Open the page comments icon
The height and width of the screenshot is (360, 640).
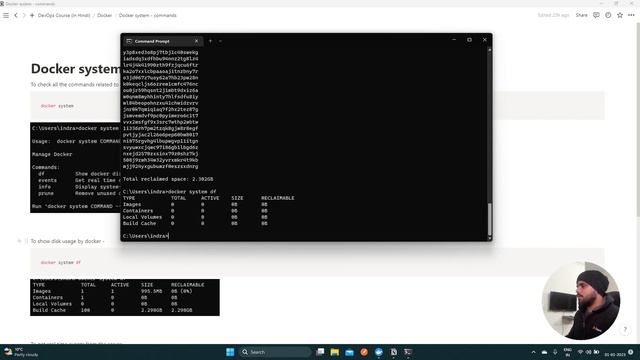[x=596, y=15]
